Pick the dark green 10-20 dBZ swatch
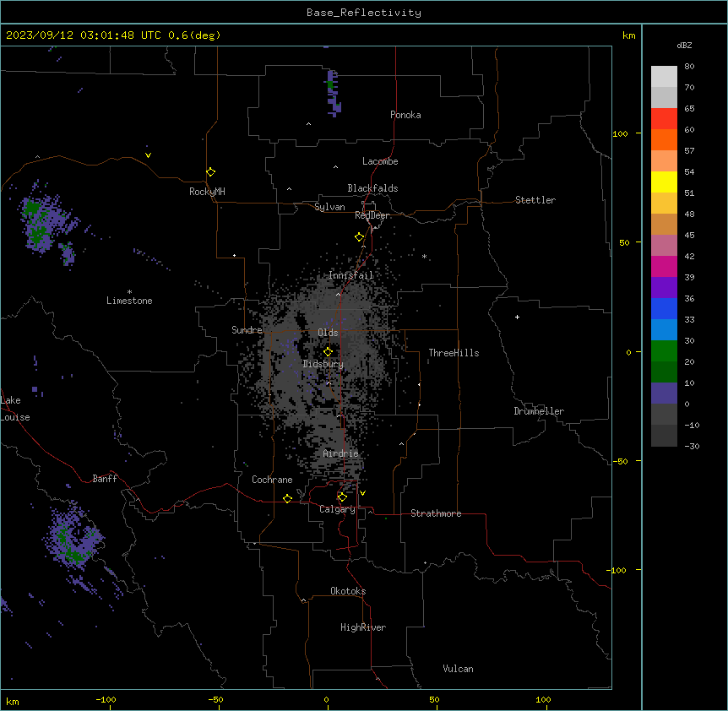Image resolution: width=728 pixels, height=711 pixels. point(664,372)
